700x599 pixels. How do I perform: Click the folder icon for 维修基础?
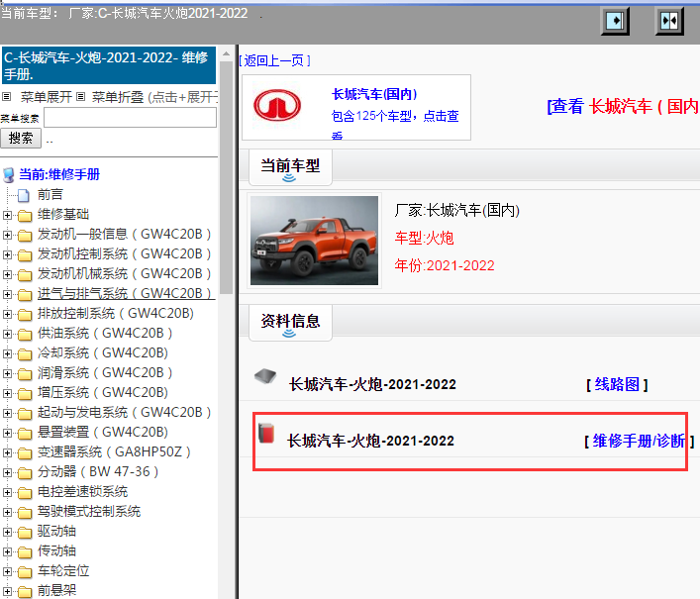pos(25,216)
